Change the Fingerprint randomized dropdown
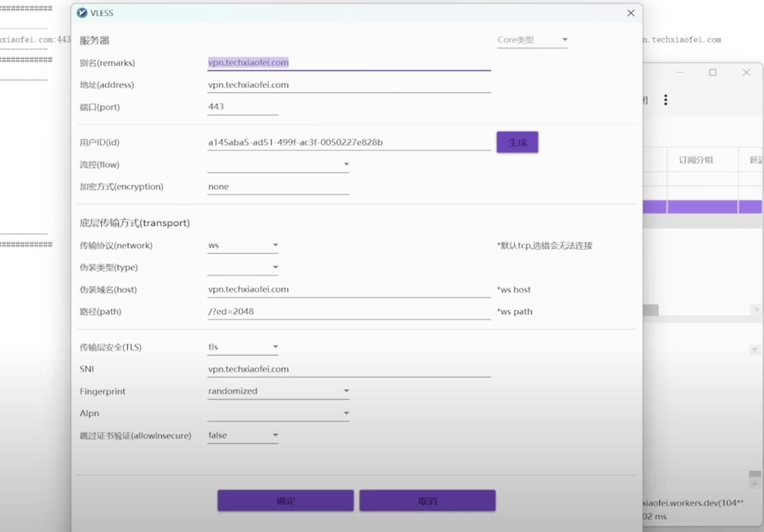 (278, 391)
